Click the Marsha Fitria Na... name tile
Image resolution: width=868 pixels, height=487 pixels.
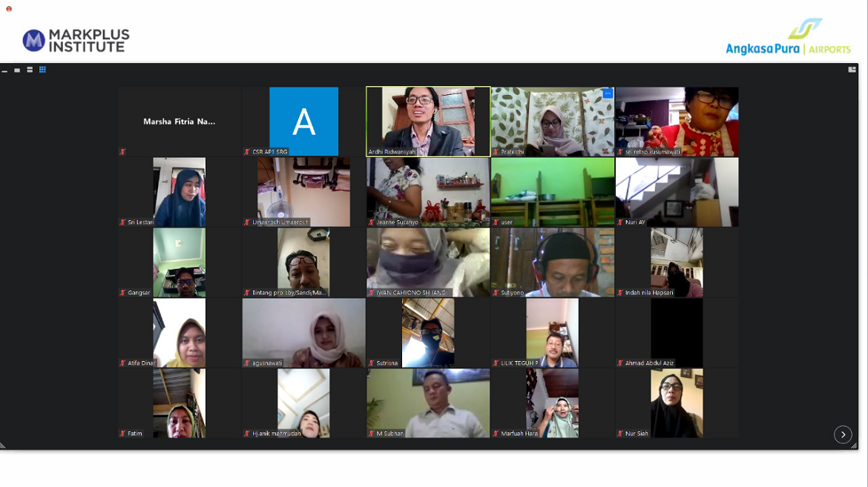[x=179, y=121]
